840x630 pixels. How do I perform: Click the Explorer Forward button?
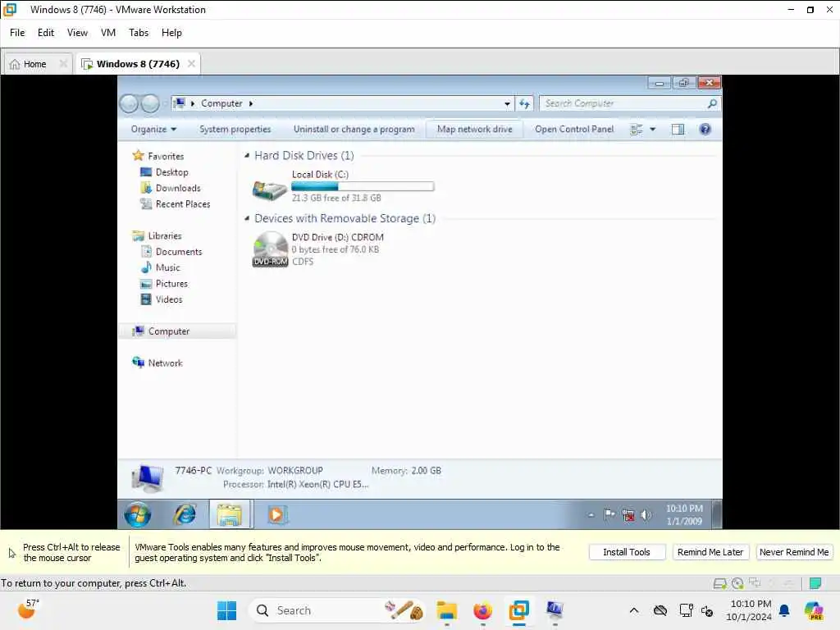pos(150,103)
